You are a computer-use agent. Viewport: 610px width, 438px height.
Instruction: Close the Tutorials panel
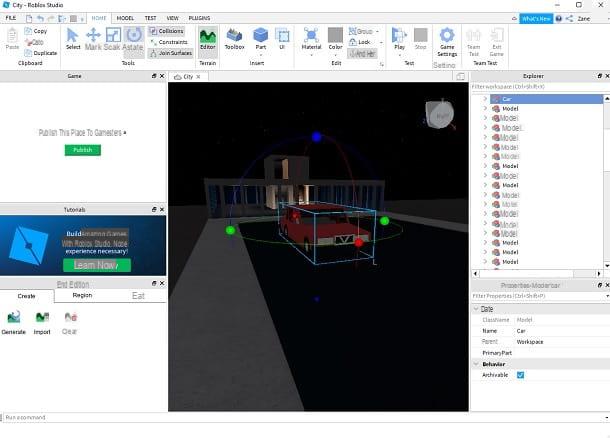coord(162,209)
